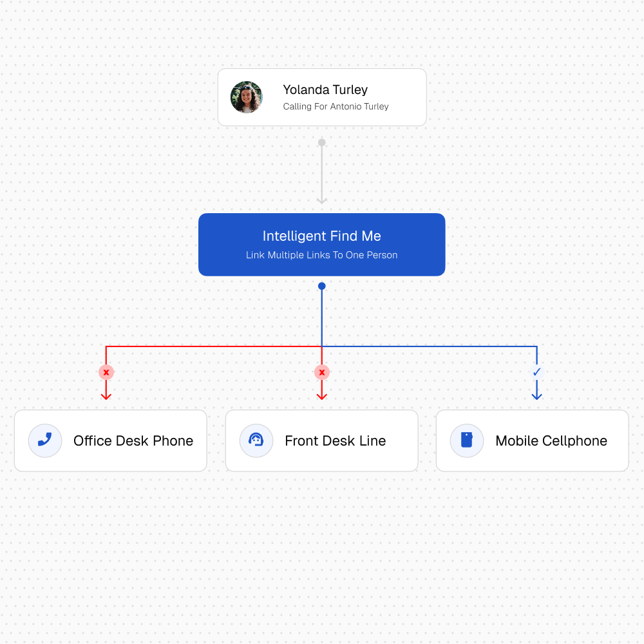Click the red X above Front Desk Line

point(322,372)
